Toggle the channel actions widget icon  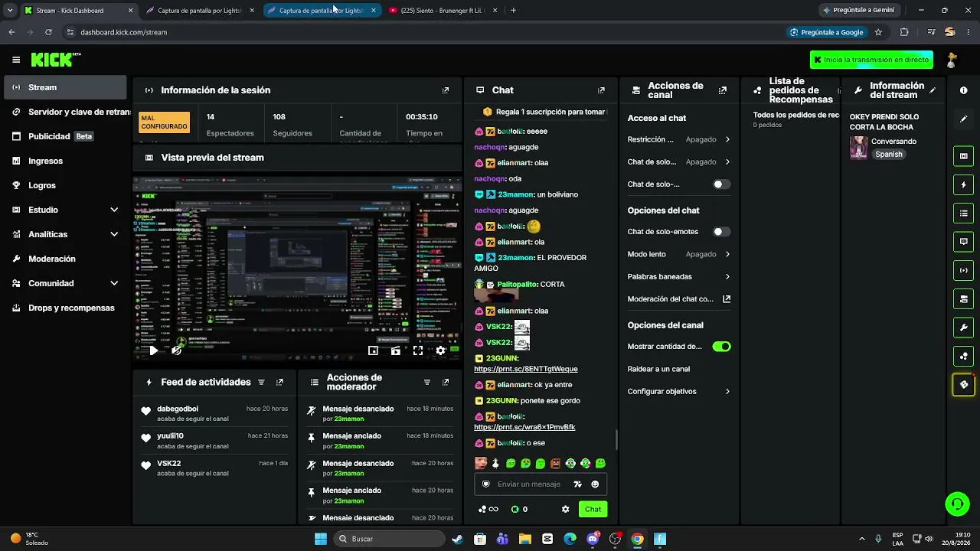tap(963, 298)
